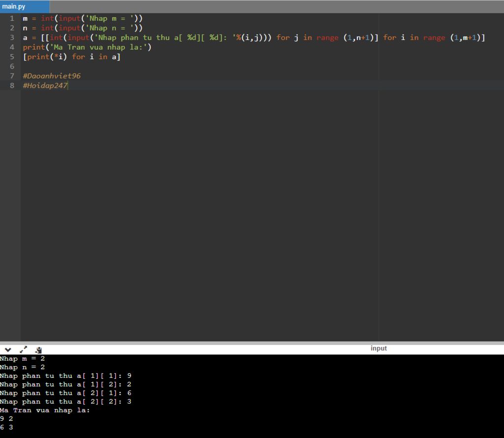504x438 pixels.
Task: Click console text 'Ma Tran vua nhap la:'
Action: pos(45,410)
